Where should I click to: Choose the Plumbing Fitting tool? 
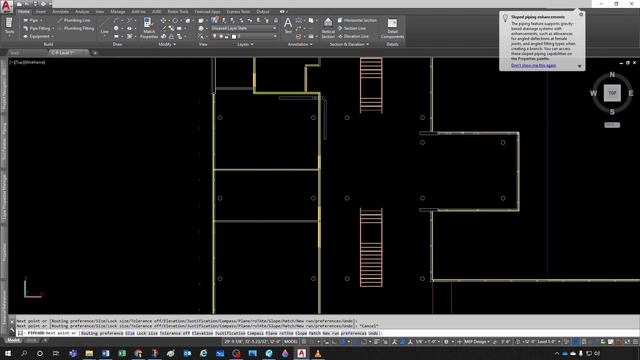76,28
